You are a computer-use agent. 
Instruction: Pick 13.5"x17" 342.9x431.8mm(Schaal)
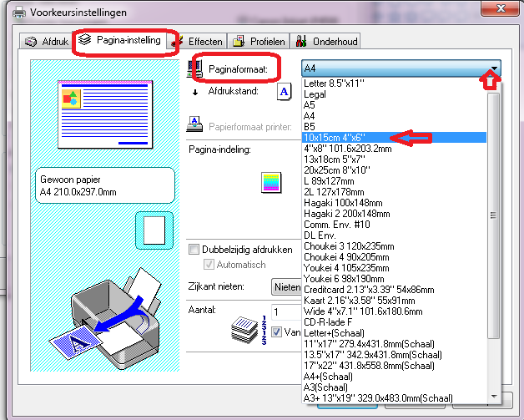pos(394,355)
